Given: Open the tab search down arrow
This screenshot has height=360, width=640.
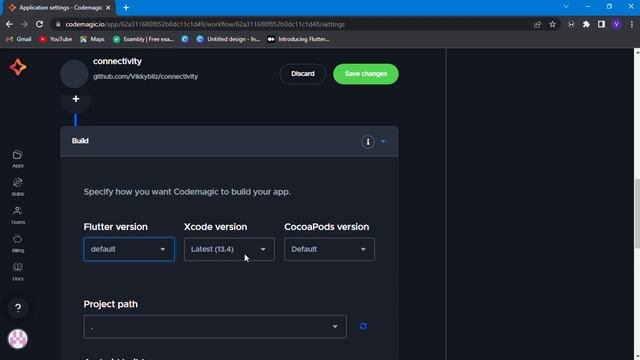Looking at the screenshot, I should coord(566,7).
